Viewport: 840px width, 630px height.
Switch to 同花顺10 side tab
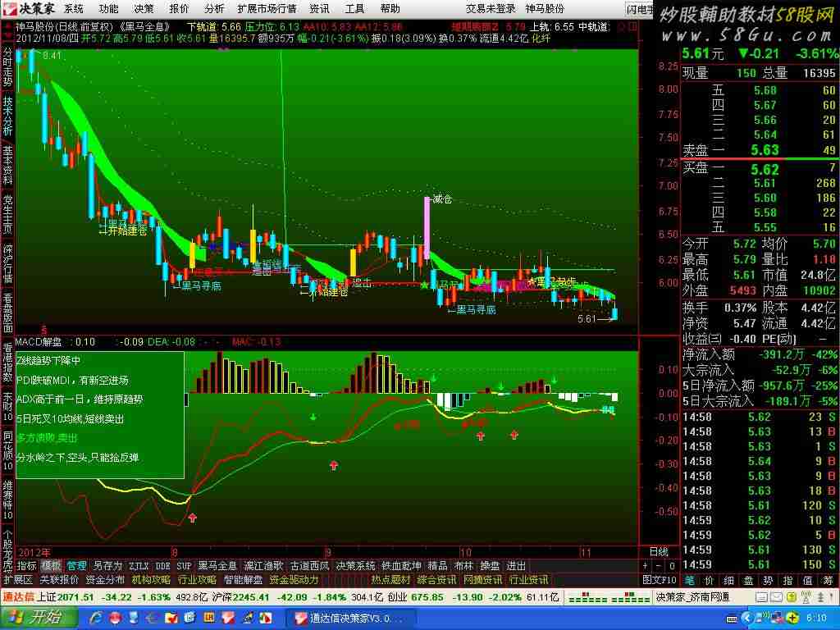tap(7, 450)
